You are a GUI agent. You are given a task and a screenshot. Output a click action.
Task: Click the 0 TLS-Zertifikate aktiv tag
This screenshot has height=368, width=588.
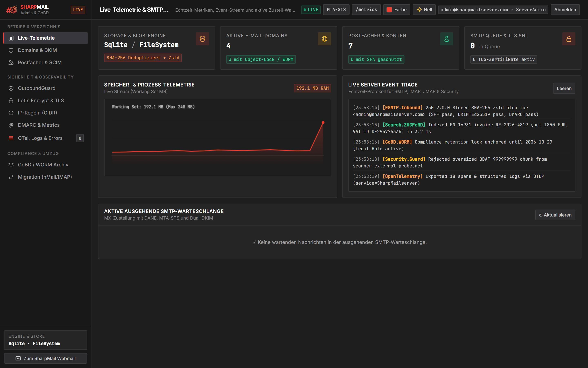tap(503, 59)
